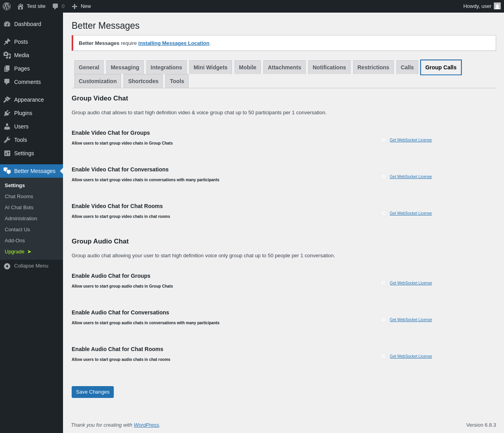The image size is (504, 433).
Task: Click the Appearance paintbrush icon
Action: 7,100
